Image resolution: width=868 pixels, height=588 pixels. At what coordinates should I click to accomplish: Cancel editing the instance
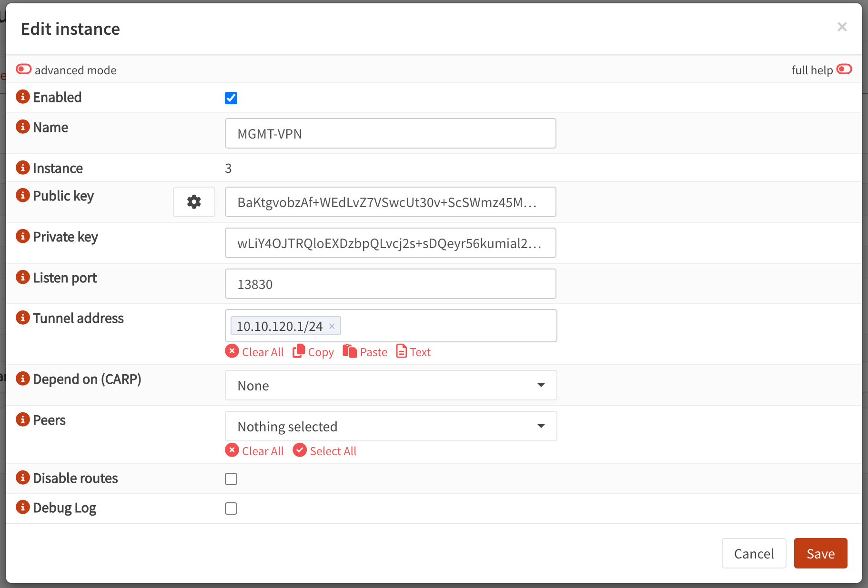(x=754, y=553)
